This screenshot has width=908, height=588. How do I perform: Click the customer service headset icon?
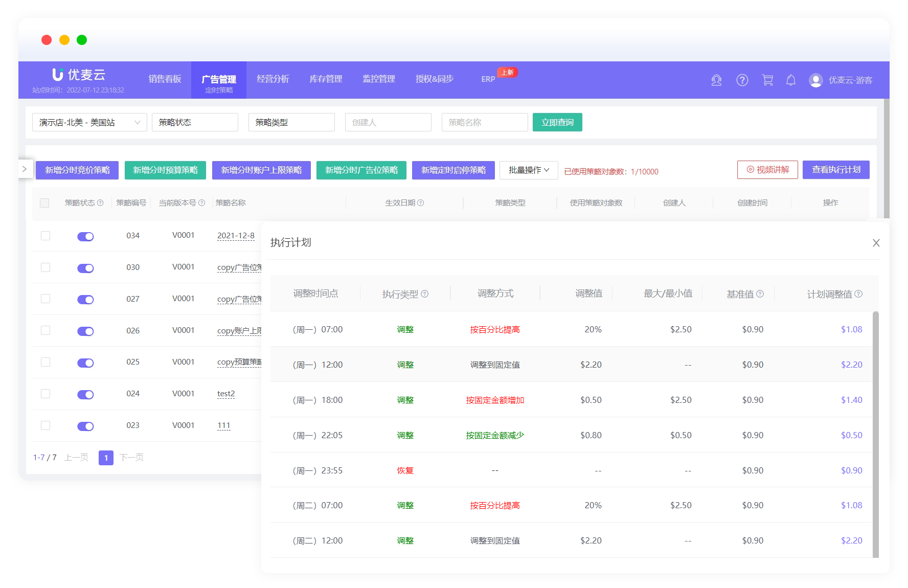716,80
